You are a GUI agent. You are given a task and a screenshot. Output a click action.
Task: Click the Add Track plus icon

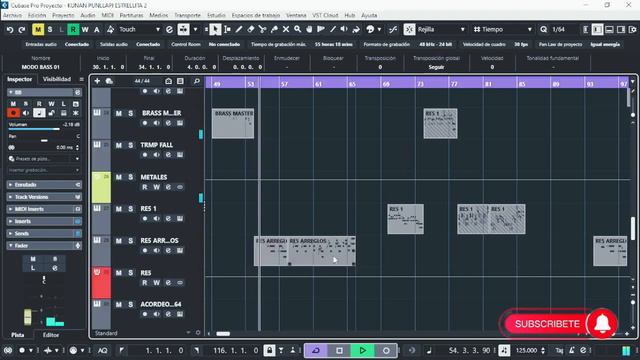click(97, 81)
